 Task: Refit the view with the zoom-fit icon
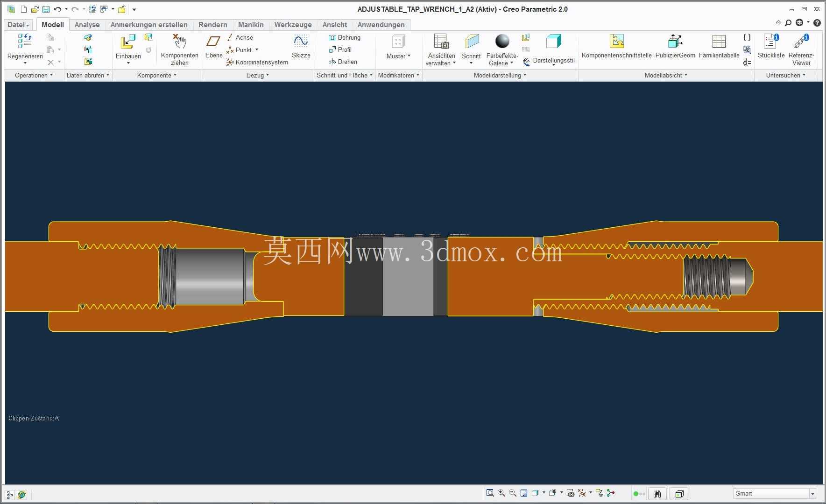(490, 493)
